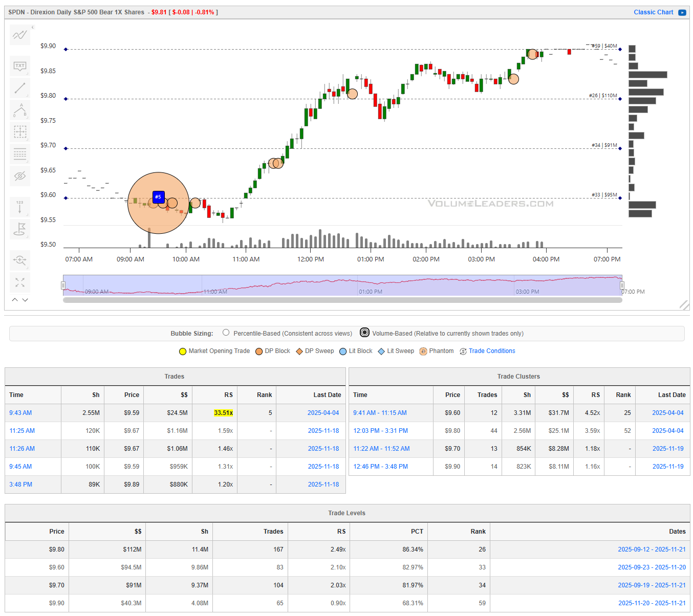Open the 11:25 AM trade link

tap(22, 431)
